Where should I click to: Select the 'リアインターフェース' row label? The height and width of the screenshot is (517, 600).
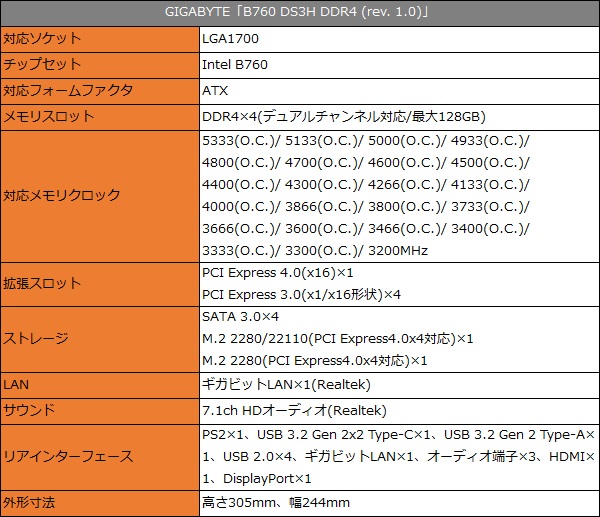pyautogui.click(x=68, y=457)
